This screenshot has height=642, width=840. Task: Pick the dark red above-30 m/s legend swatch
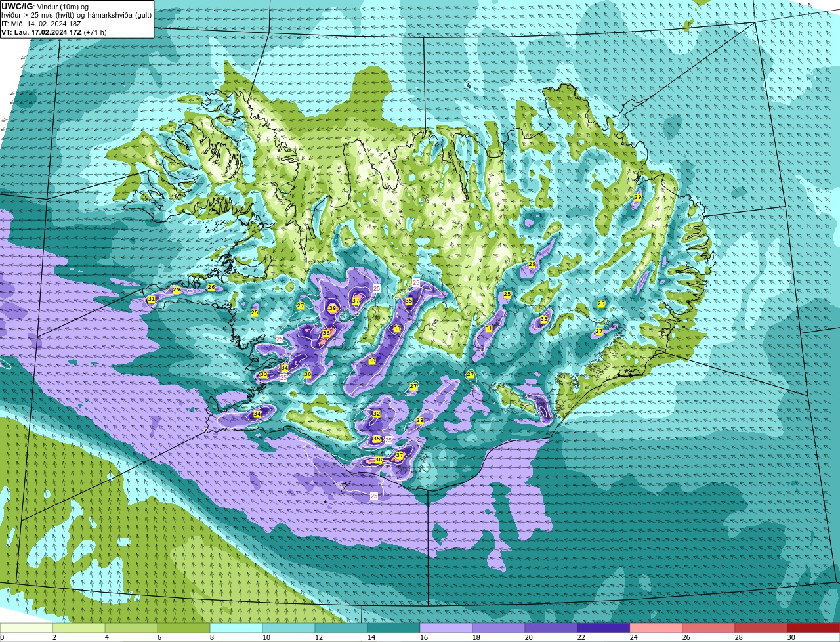point(814,628)
